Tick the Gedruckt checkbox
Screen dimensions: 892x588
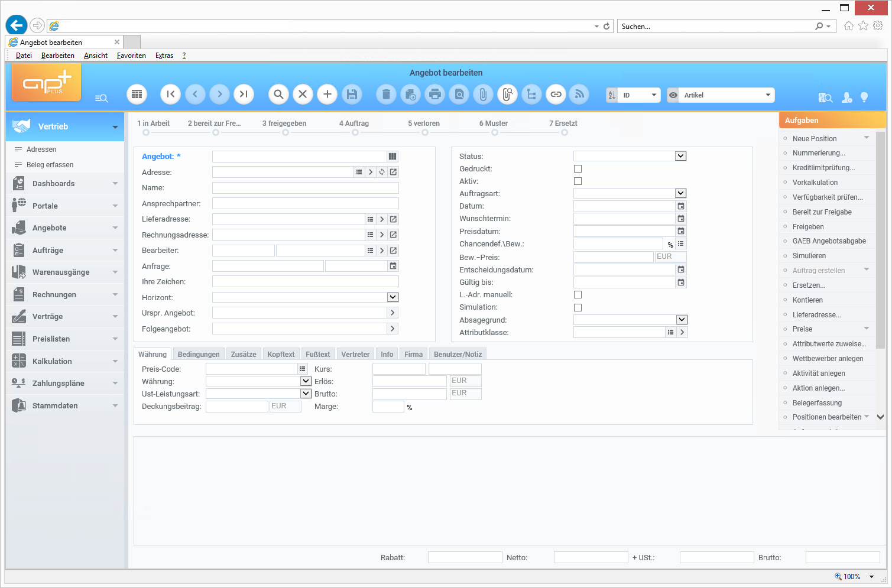578,169
